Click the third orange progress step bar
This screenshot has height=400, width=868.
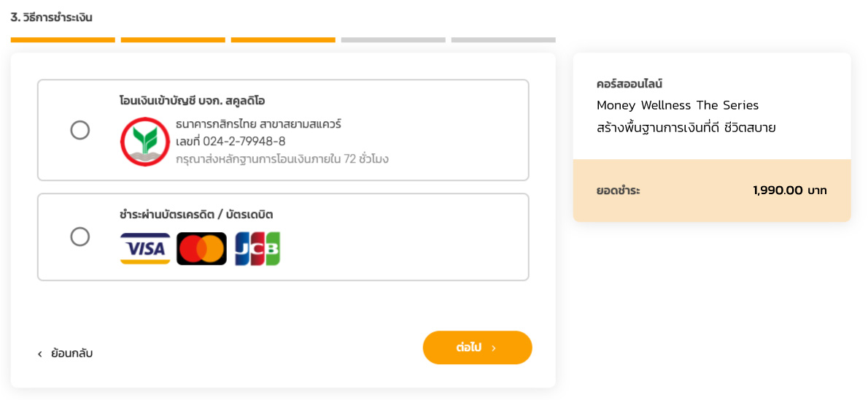click(x=283, y=39)
